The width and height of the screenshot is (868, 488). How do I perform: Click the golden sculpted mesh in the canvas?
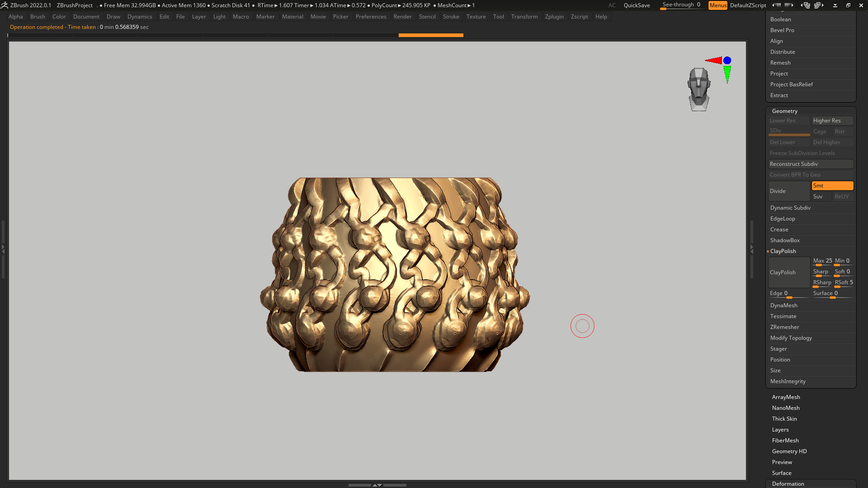394,274
